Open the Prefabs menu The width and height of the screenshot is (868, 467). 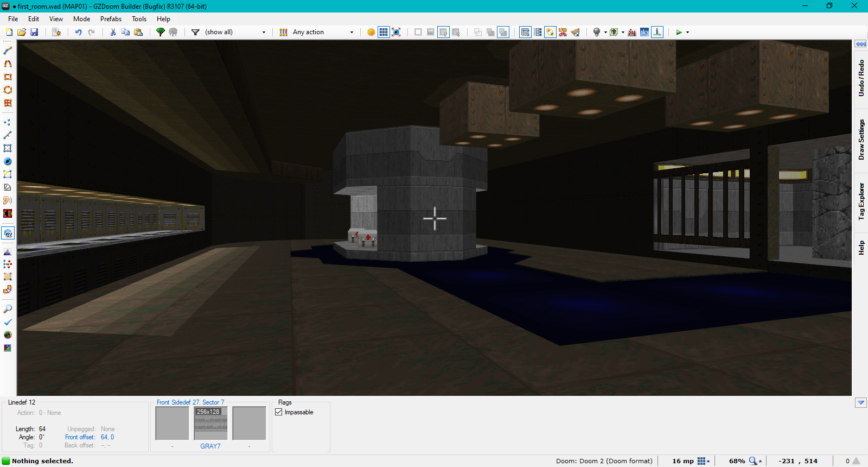(111, 18)
